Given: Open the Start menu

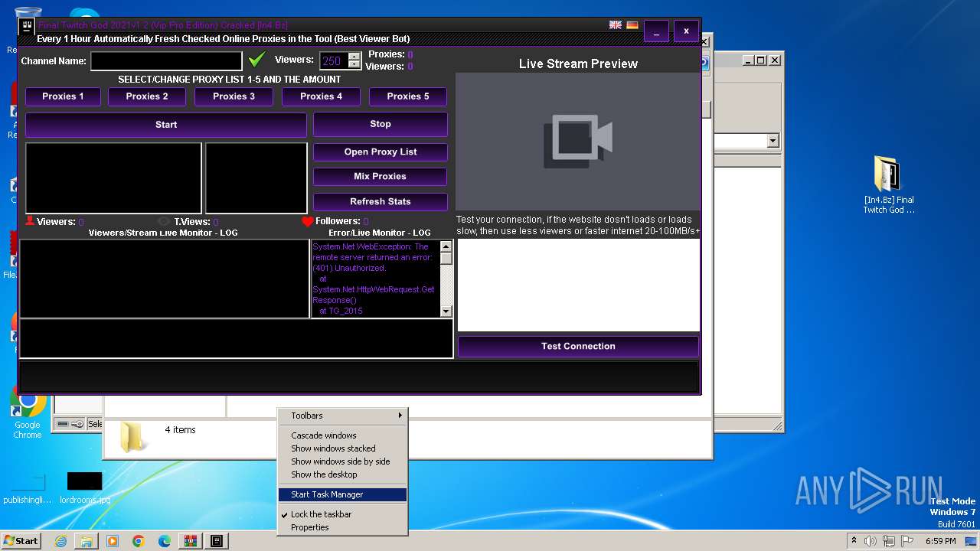Looking at the screenshot, I should pyautogui.click(x=21, y=541).
